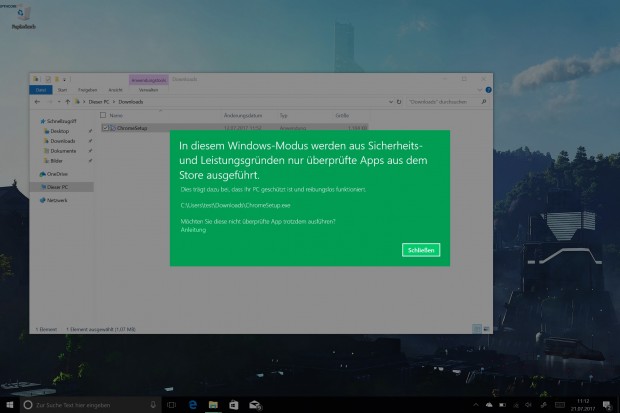The image size is (620, 413).
Task: Open the Verwalten ribbon tab
Action: (x=149, y=90)
